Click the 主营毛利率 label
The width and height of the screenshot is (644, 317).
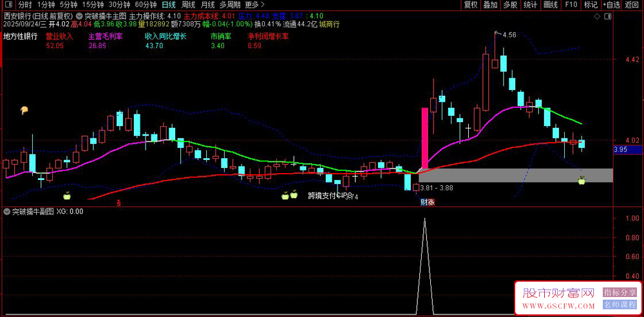pyautogui.click(x=106, y=36)
